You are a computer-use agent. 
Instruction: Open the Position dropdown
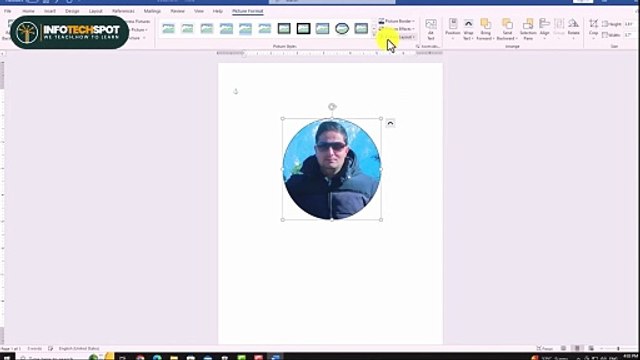pos(453,29)
